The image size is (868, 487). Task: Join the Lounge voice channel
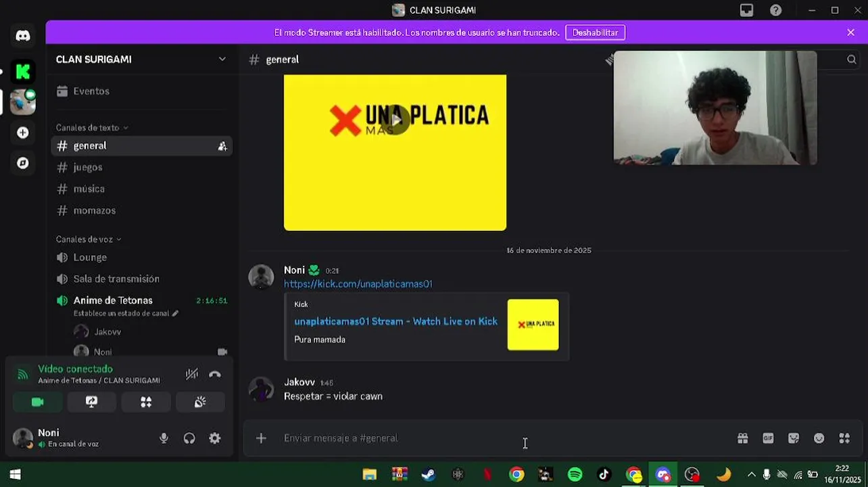pos(141,258)
